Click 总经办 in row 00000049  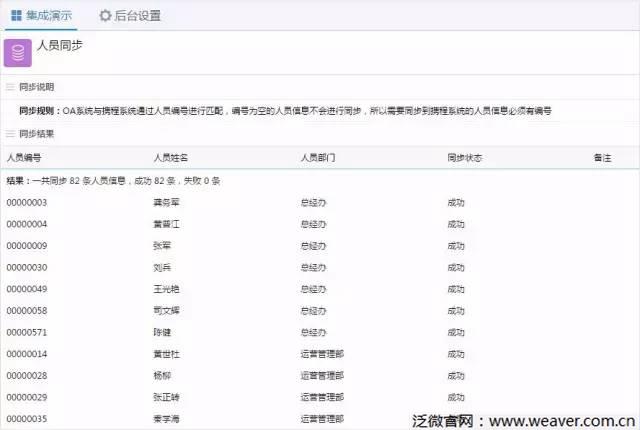pos(313,289)
